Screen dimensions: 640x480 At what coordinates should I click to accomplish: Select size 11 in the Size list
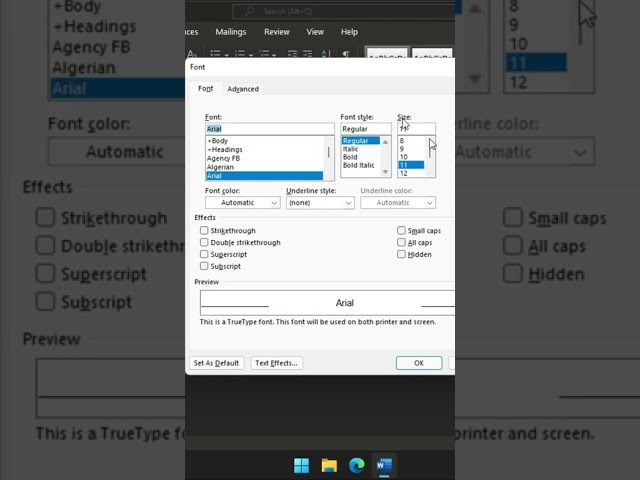click(411, 165)
